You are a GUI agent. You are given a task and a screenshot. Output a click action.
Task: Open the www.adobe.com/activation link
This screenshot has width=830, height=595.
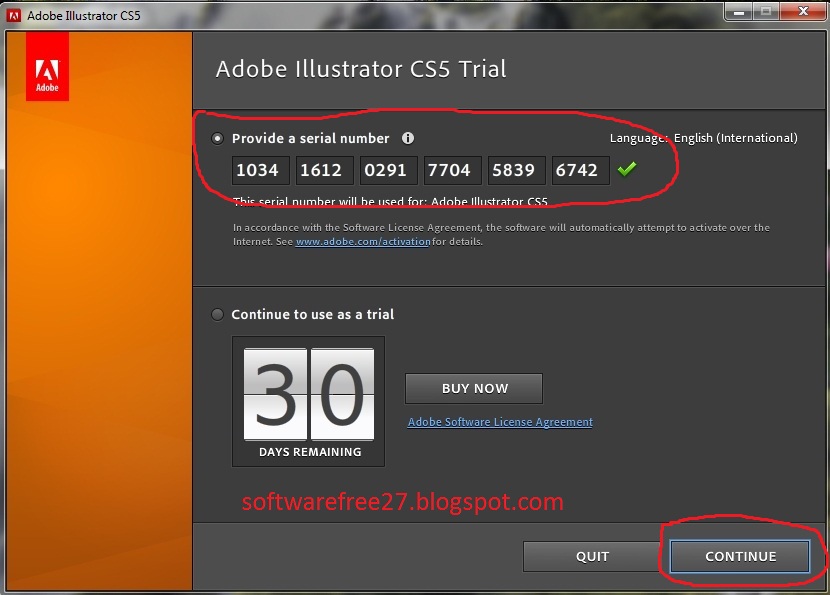[363, 241]
